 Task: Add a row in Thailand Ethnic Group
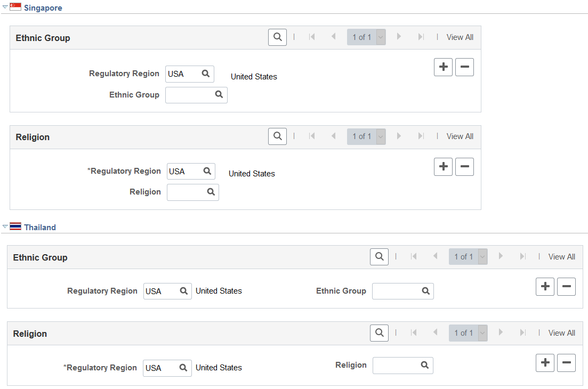545,287
